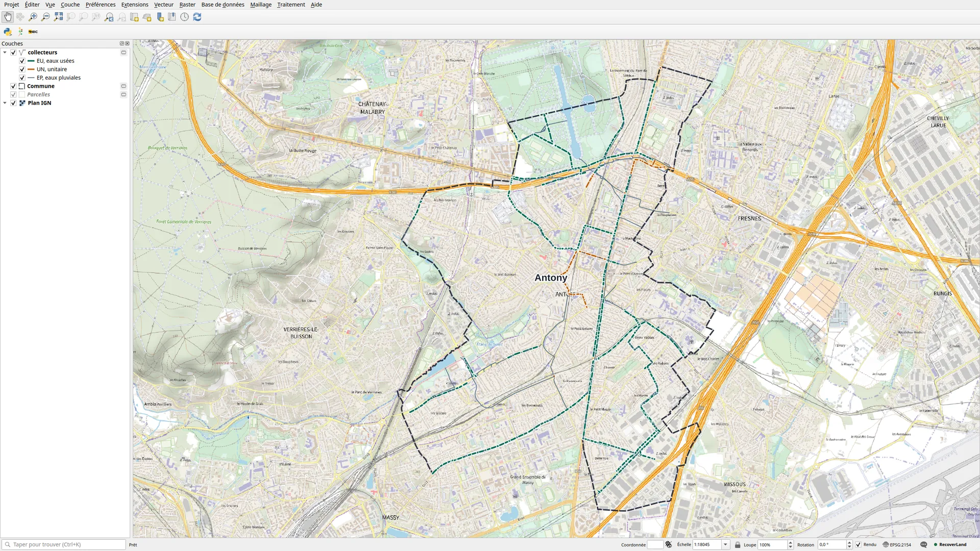Click the EPSG:2154 projection button

[897, 544]
